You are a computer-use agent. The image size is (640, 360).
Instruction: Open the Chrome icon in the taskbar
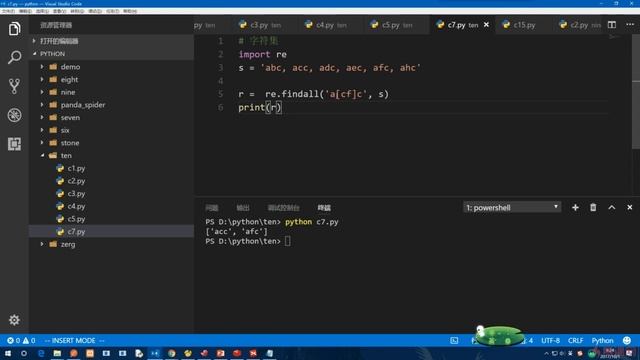pos(171,353)
